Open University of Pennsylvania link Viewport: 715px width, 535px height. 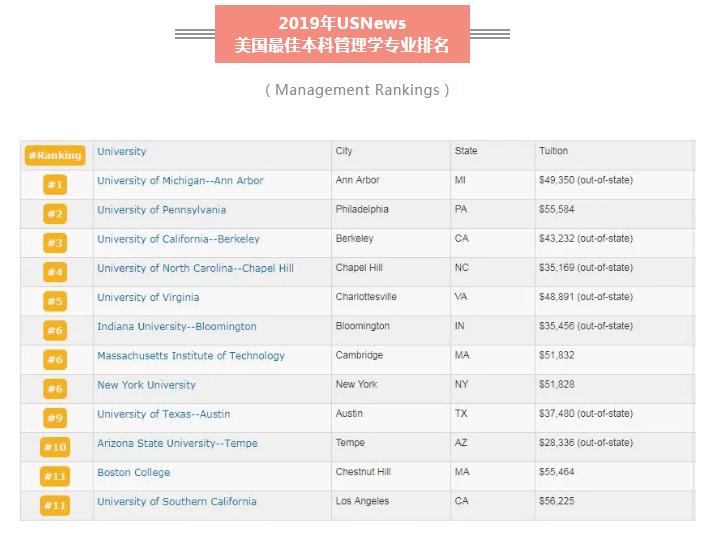[161, 210]
